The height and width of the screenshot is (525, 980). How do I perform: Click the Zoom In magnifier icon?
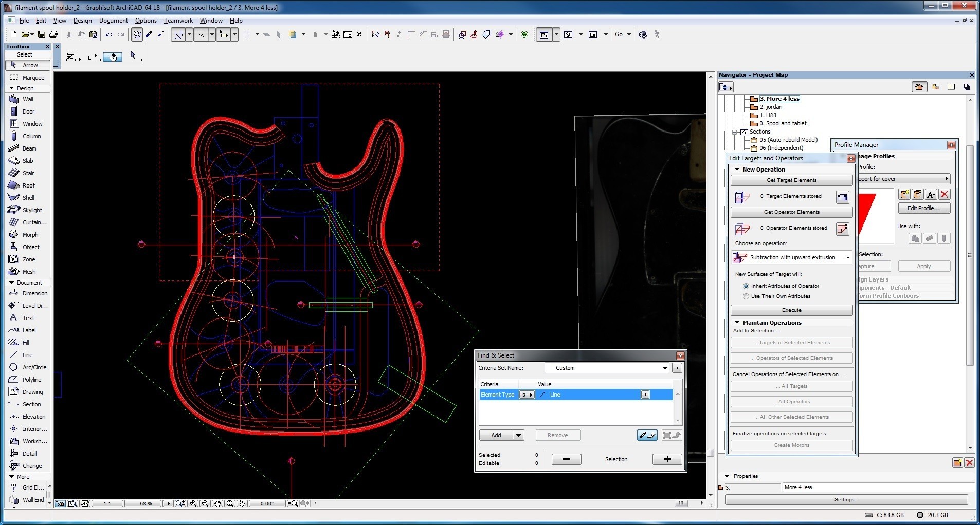pyautogui.click(x=193, y=503)
